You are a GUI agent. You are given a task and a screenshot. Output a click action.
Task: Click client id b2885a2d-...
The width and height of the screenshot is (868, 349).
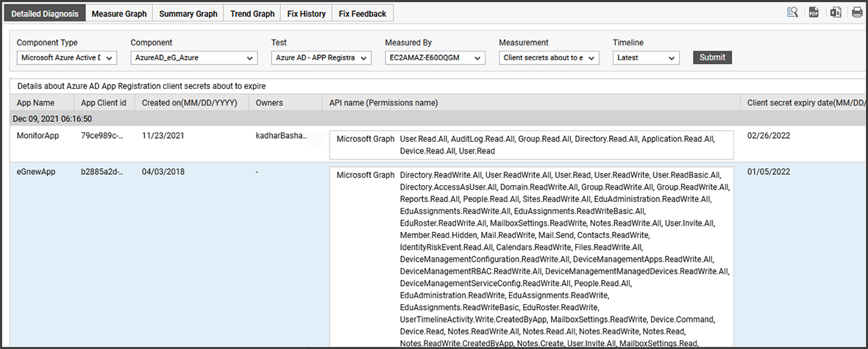pyautogui.click(x=102, y=171)
